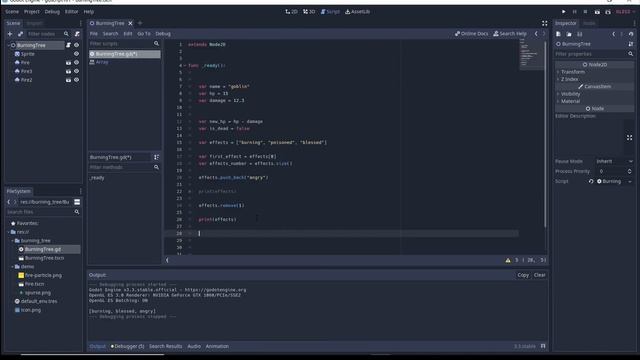640x360 pixels.
Task: Adjust the Process Priority stepper
Action: (x=629, y=171)
